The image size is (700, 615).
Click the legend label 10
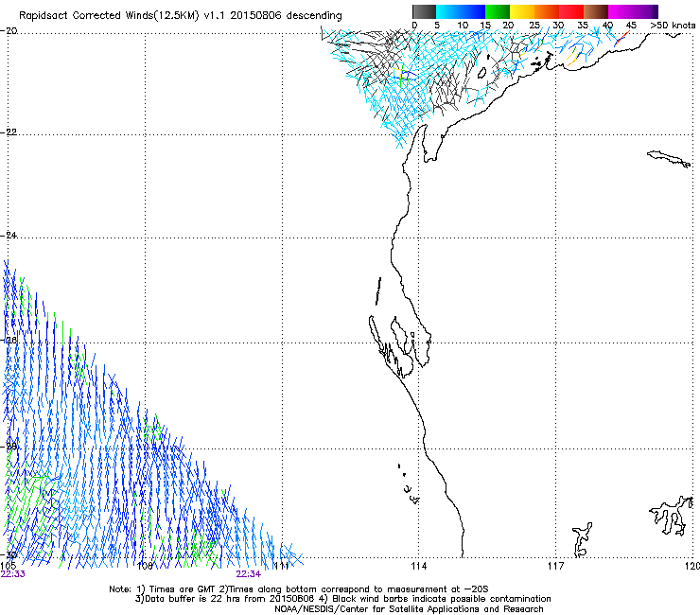coord(463,26)
